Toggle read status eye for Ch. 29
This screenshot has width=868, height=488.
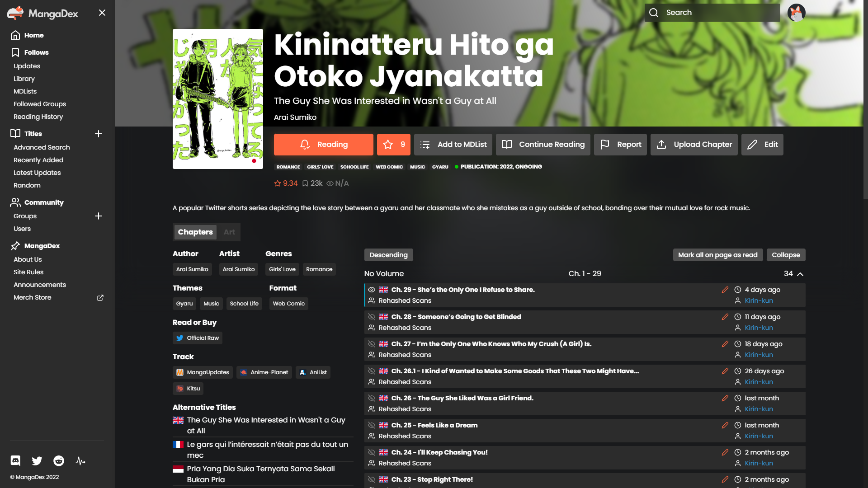372,290
